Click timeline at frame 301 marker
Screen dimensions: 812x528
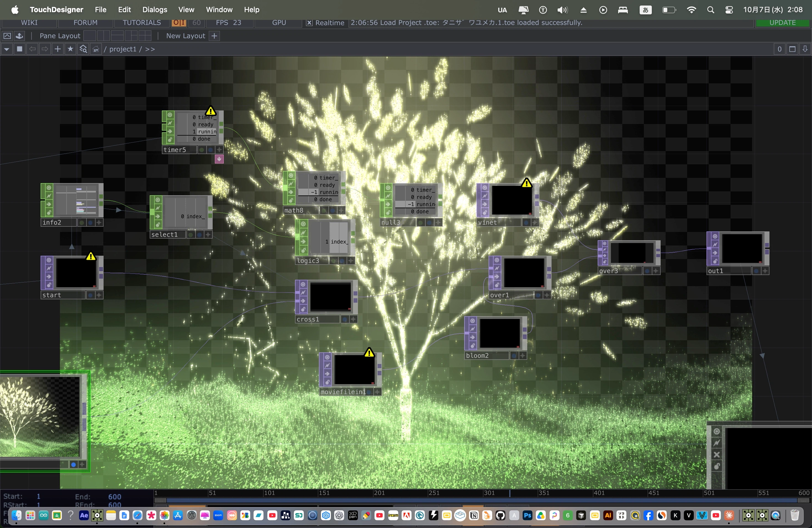pyautogui.click(x=489, y=493)
